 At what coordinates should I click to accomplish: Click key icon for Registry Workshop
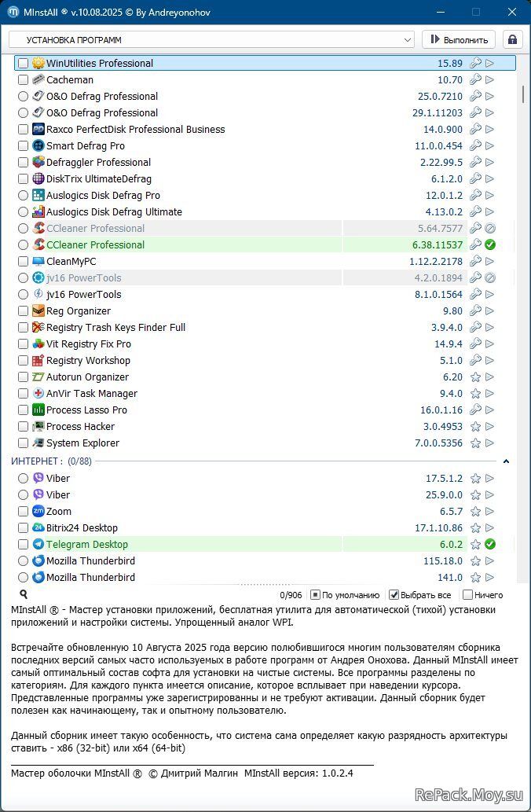point(475,361)
